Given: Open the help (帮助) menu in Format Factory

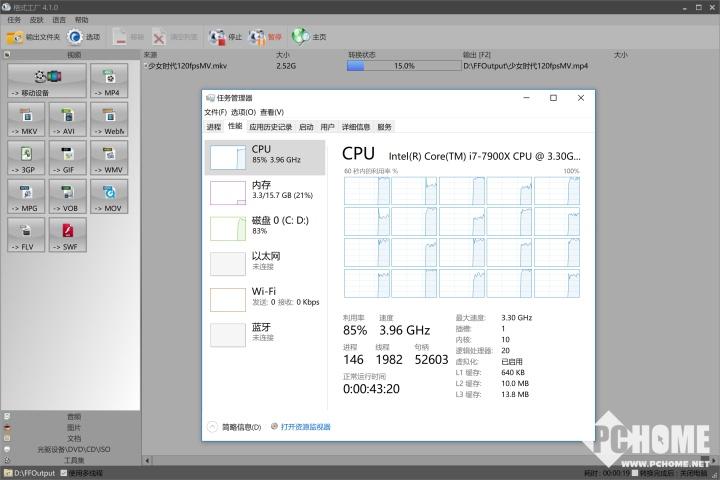Looking at the screenshot, I should pyautogui.click(x=81, y=20).
